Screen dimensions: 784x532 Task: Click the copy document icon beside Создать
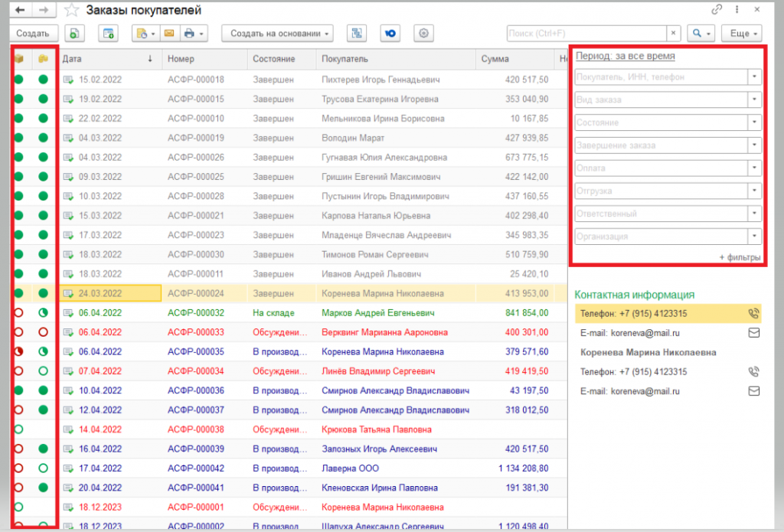click(x=74, y=34)
